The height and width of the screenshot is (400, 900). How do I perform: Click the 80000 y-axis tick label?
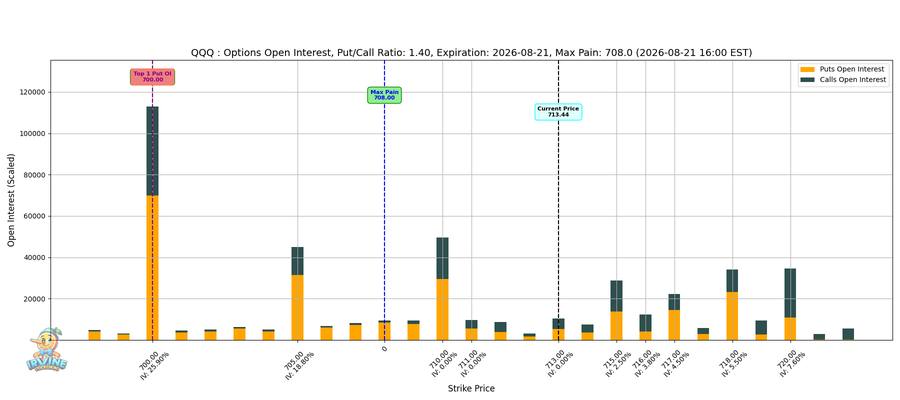click(x=34, y=175)
